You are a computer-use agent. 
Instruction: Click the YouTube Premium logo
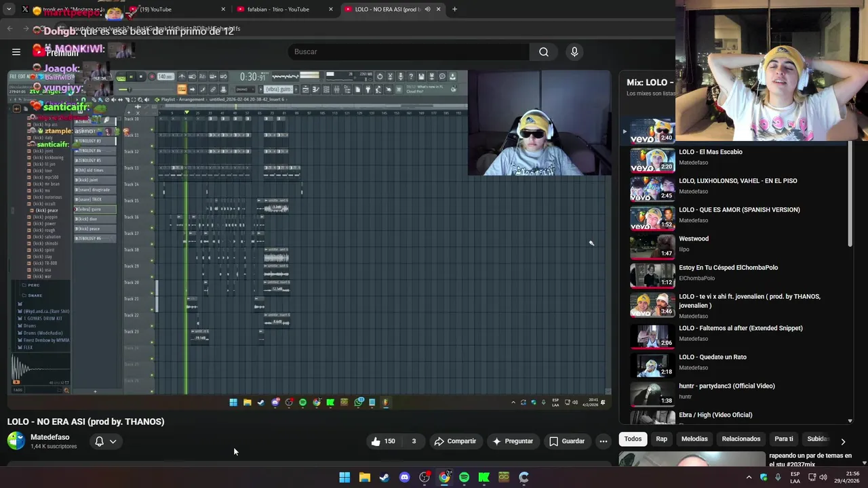click(56, 52)
